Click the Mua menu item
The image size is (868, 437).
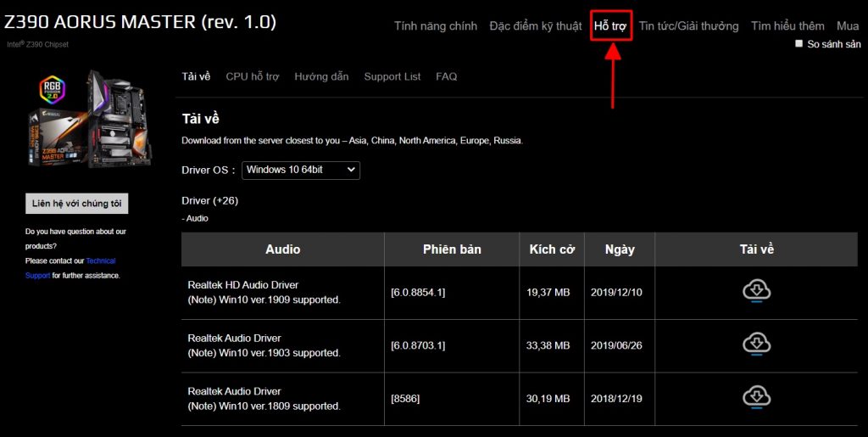pos(848,26)
